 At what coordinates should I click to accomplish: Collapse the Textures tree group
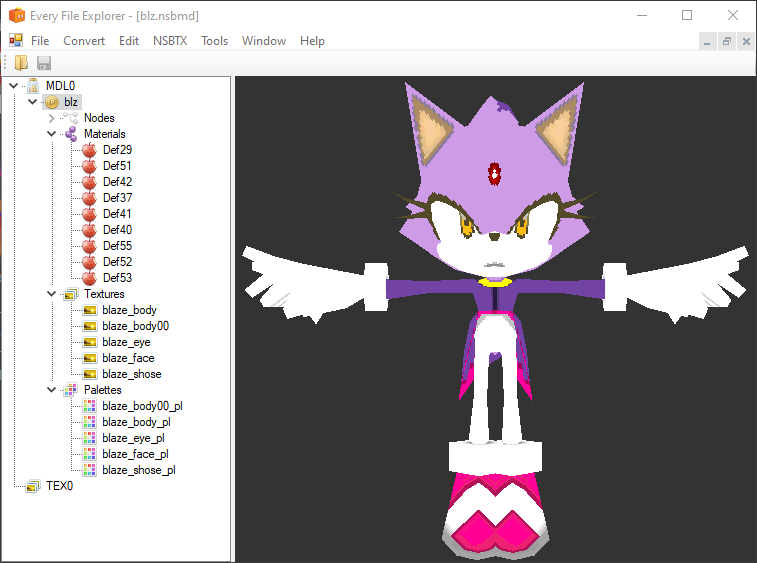click(x=52, y=294)
